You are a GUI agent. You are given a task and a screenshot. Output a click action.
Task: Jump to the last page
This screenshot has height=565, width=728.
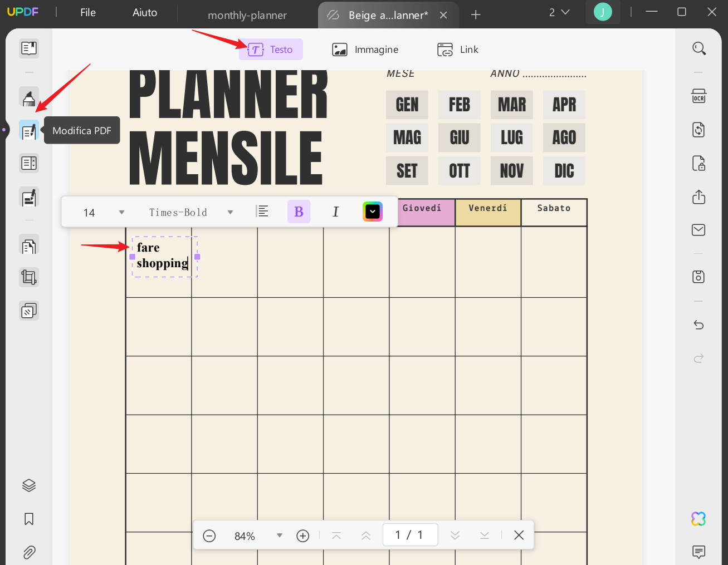coord(485,535)
